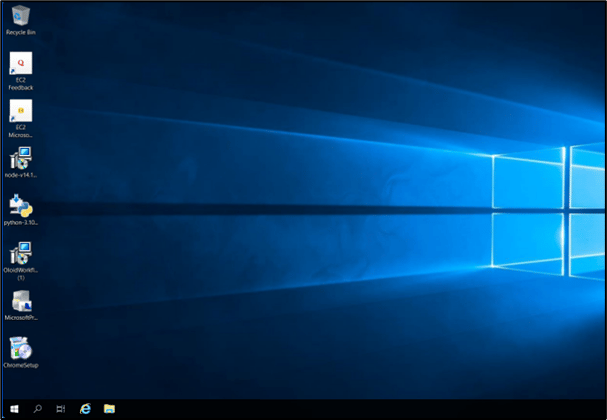Screen dimensions: 607x420
Task: Click the "ChromeSetup" text label
Action: coord(21,365)
